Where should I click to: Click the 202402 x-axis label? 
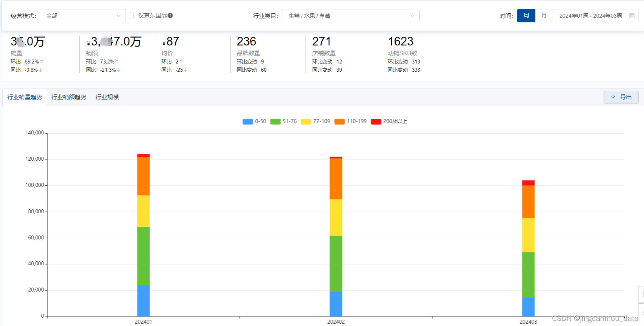[336, 322]
